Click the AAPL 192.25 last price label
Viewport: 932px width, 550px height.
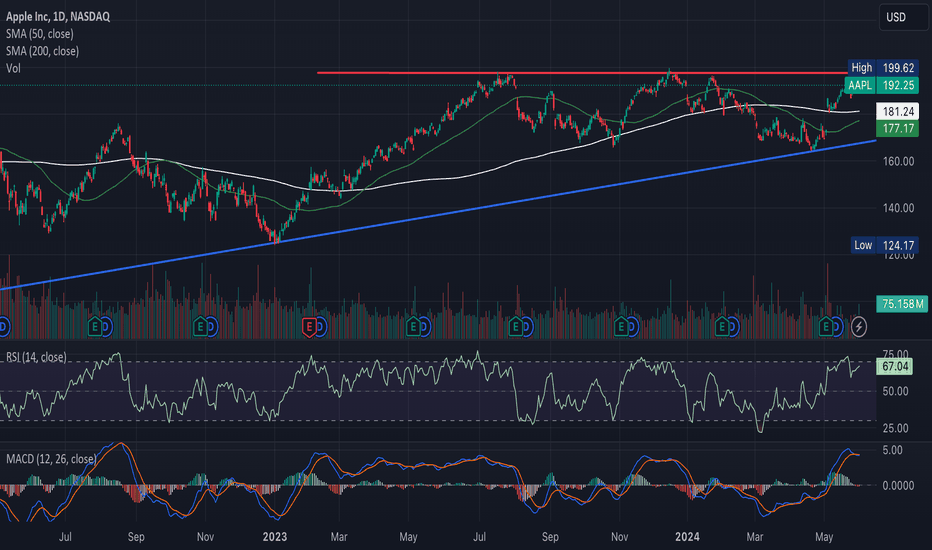[881, 85]
